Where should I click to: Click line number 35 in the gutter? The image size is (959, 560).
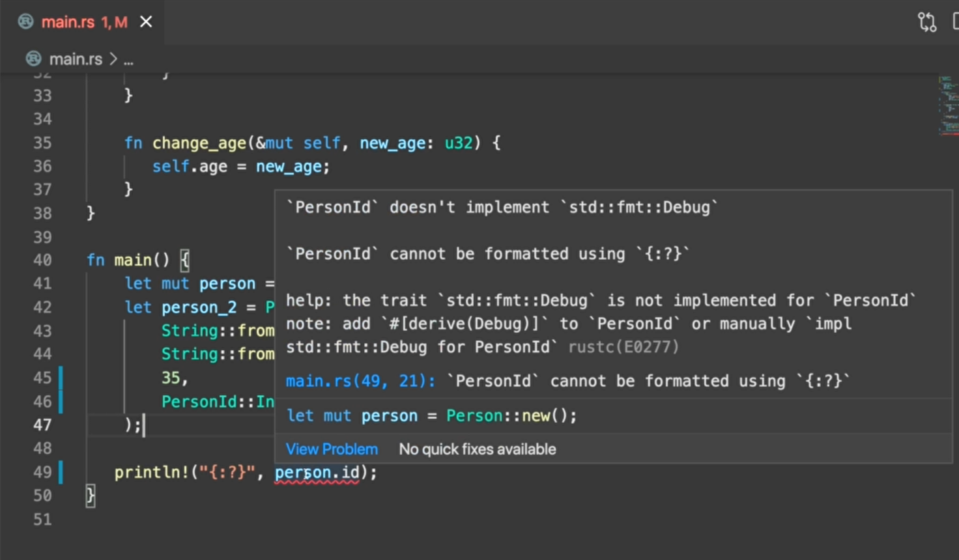click(42, 143)
